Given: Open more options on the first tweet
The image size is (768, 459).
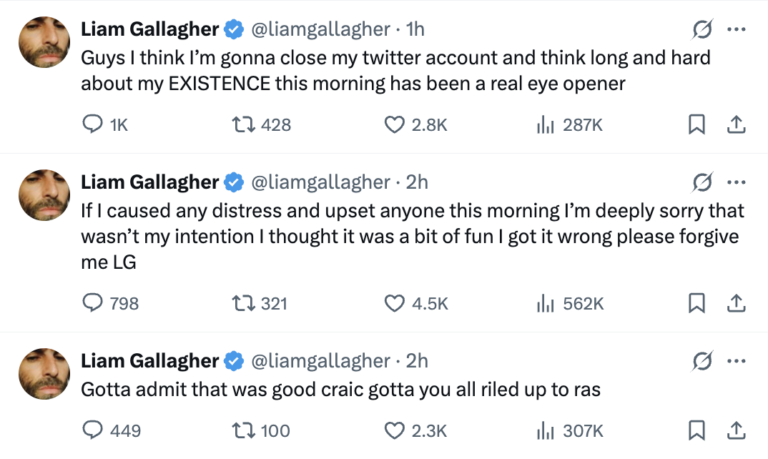Looking at the screenshot, I should pos(736,29).
